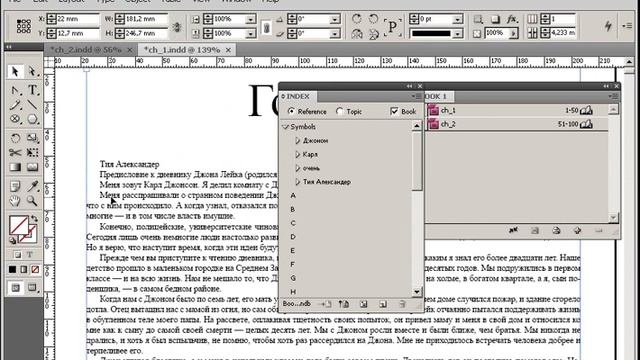Click the Fill color swatch in toolbox

click(19, 225)
